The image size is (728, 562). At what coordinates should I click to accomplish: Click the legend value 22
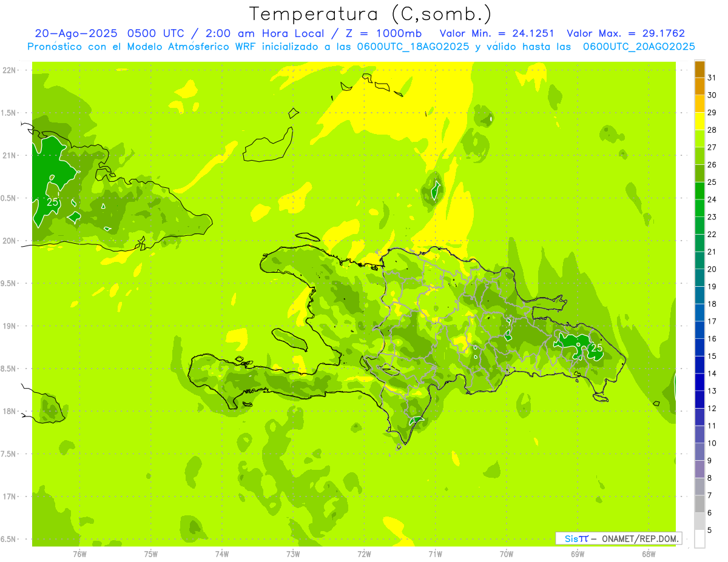[x=712, y=234]
